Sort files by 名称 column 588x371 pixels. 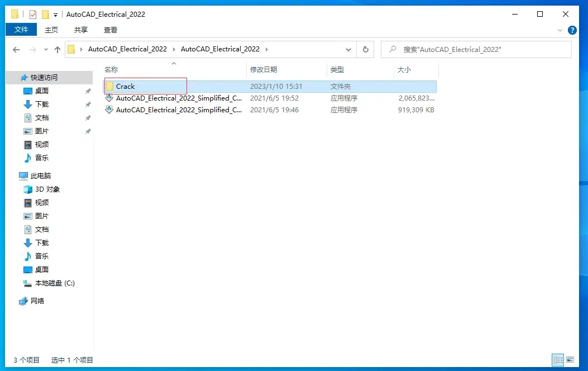pyautogui.click(x=111, y=70)
